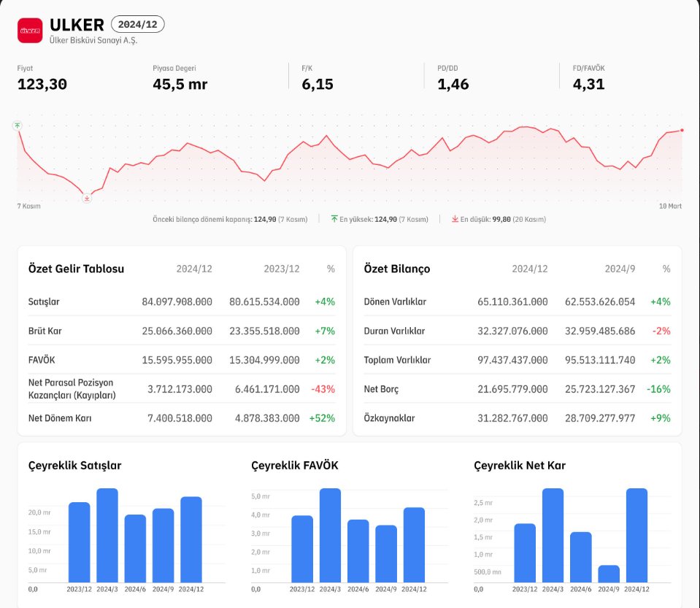Click the red Ülker company logo

(30, 31)
